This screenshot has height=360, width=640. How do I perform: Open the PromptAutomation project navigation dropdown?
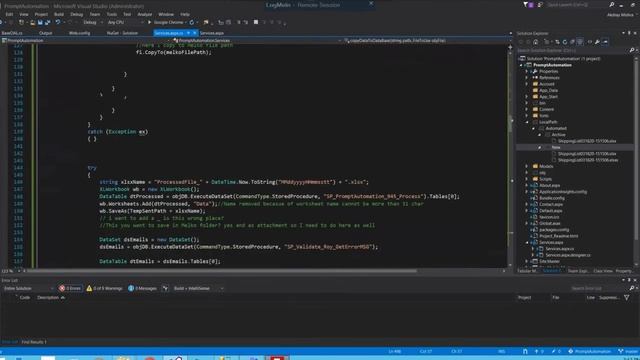86,40
